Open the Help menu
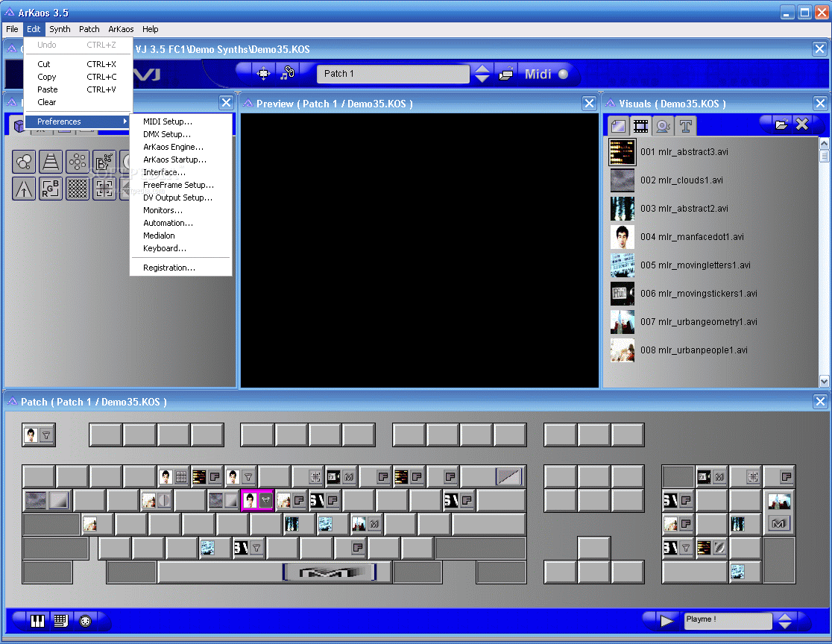 pos(150,29)
